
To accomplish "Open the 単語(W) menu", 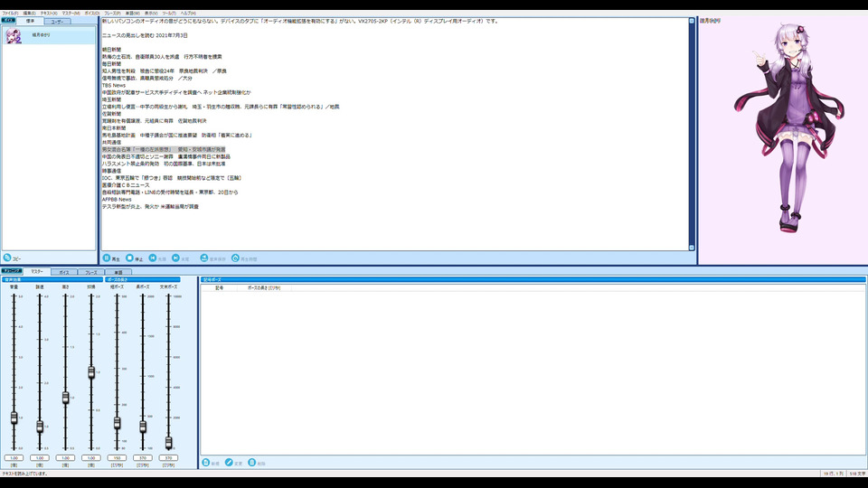I will click(x=132, y=13).
